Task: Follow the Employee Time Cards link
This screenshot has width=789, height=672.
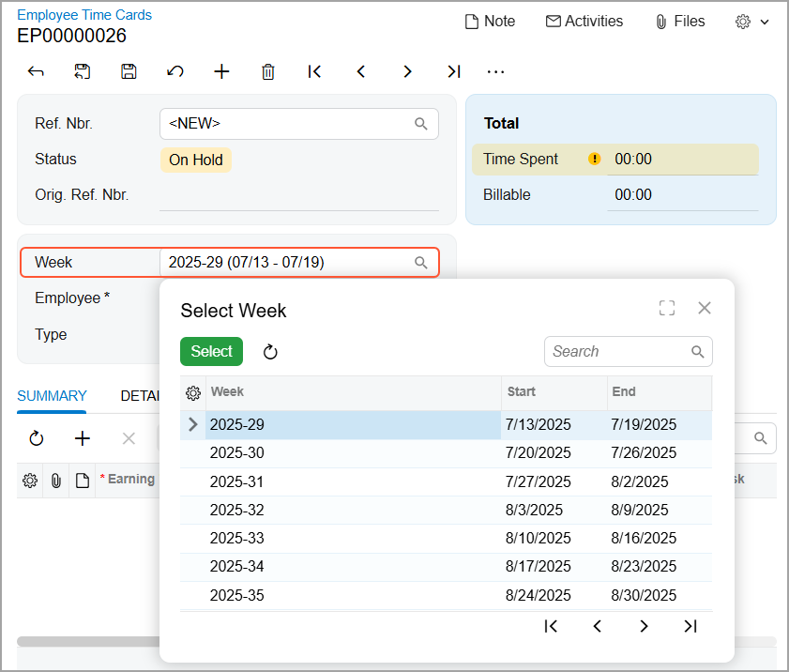Action: [84, 15]
